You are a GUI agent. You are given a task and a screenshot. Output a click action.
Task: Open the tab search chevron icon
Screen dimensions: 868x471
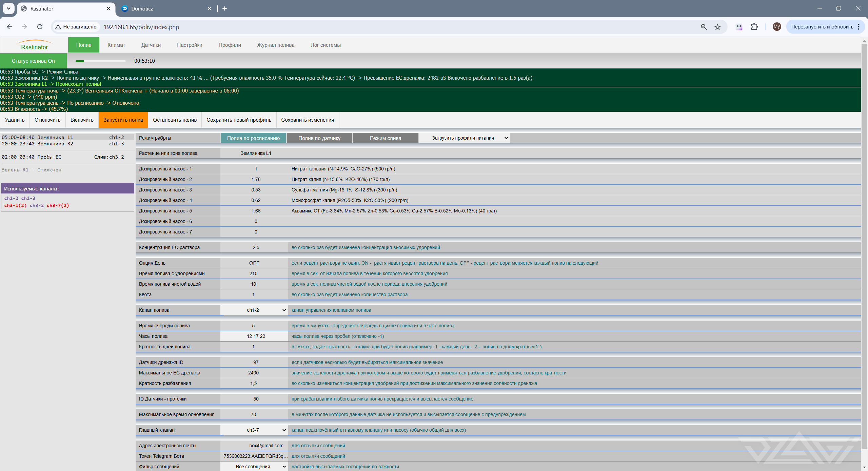coord(8,8)
